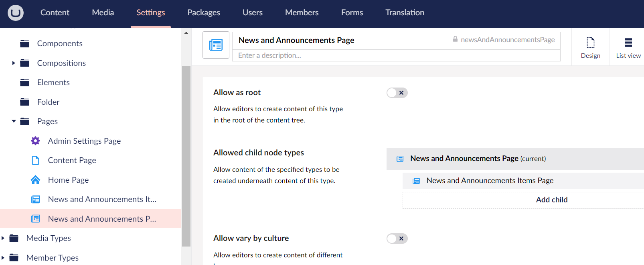644x265 pixels.
Task: Toggle the Allow as root switch
Action: (x=397, y=93)
